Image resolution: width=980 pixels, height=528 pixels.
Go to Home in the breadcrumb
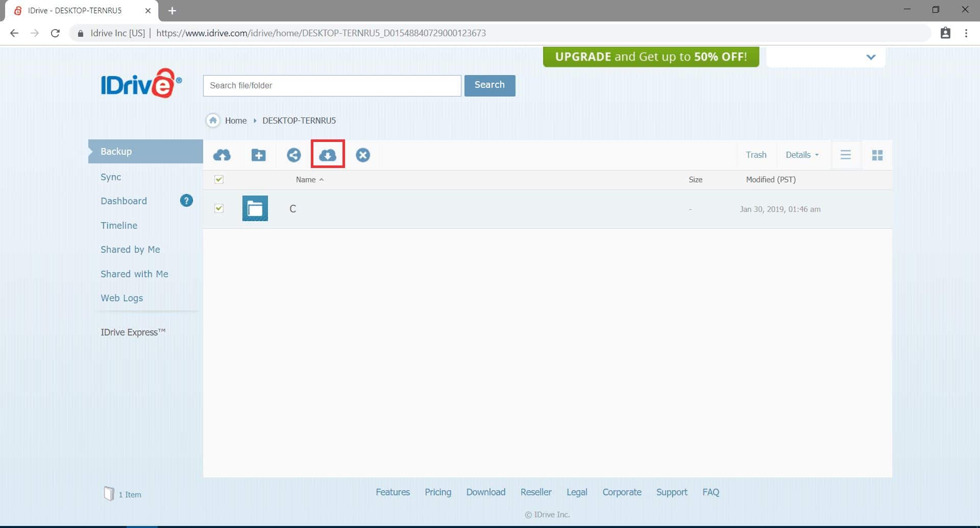(236, 121)
